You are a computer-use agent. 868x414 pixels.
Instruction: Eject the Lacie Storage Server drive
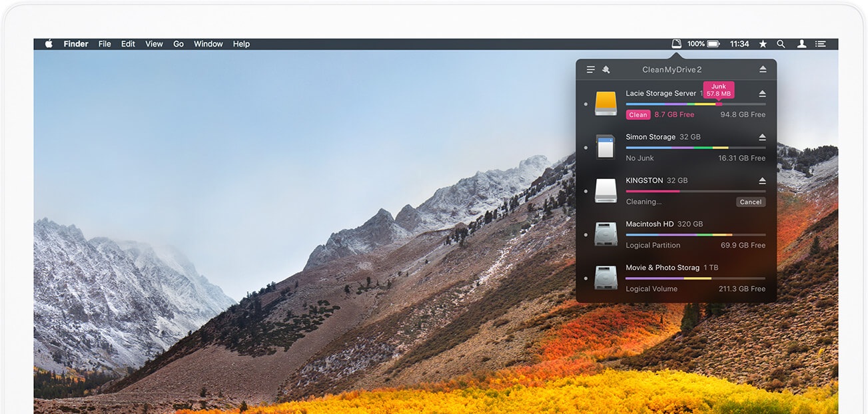pos(762,93)
